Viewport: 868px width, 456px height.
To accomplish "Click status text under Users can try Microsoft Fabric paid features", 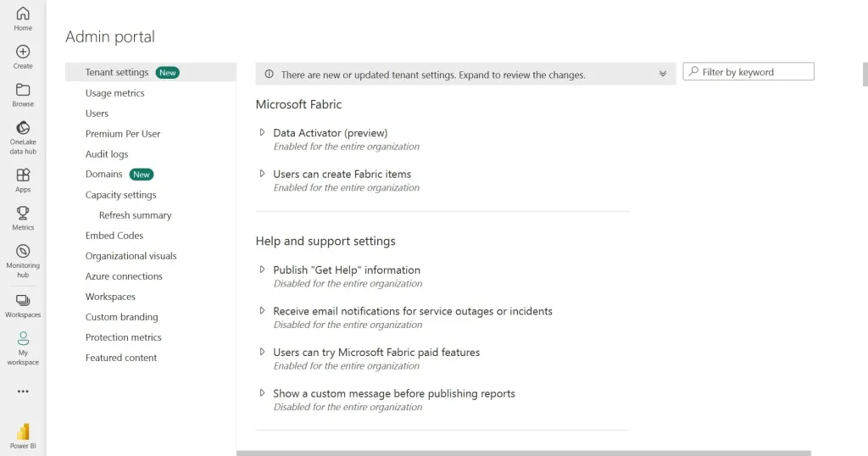I will [347, 366].
